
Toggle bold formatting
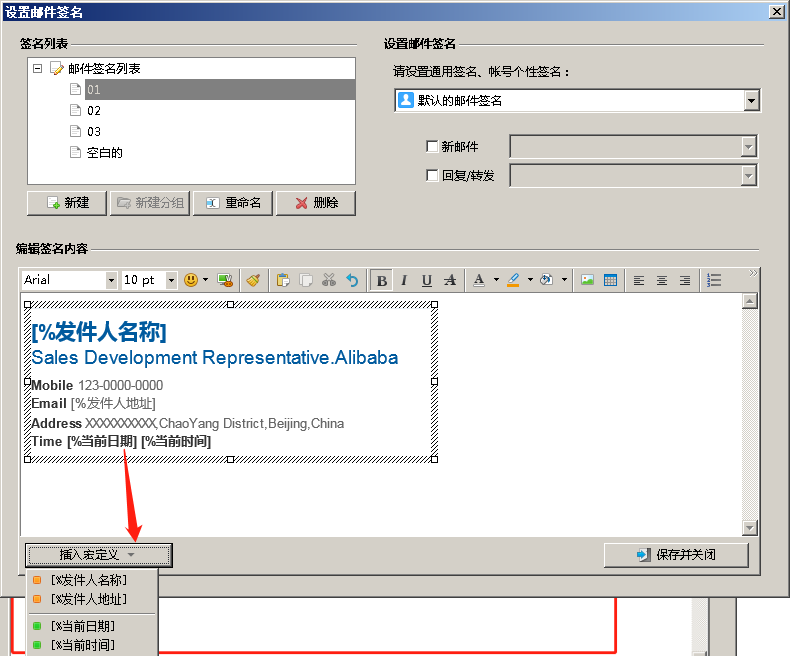click(382, 280)
